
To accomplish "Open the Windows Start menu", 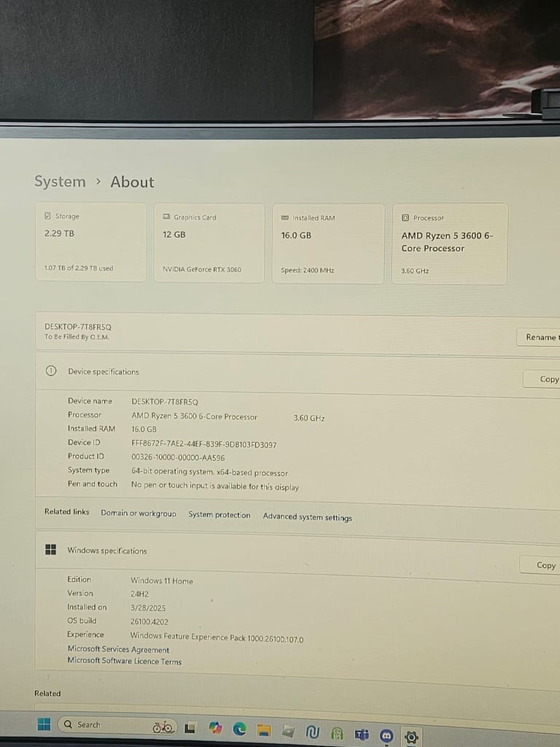I will pyautogui.click(x=43, y=724).
